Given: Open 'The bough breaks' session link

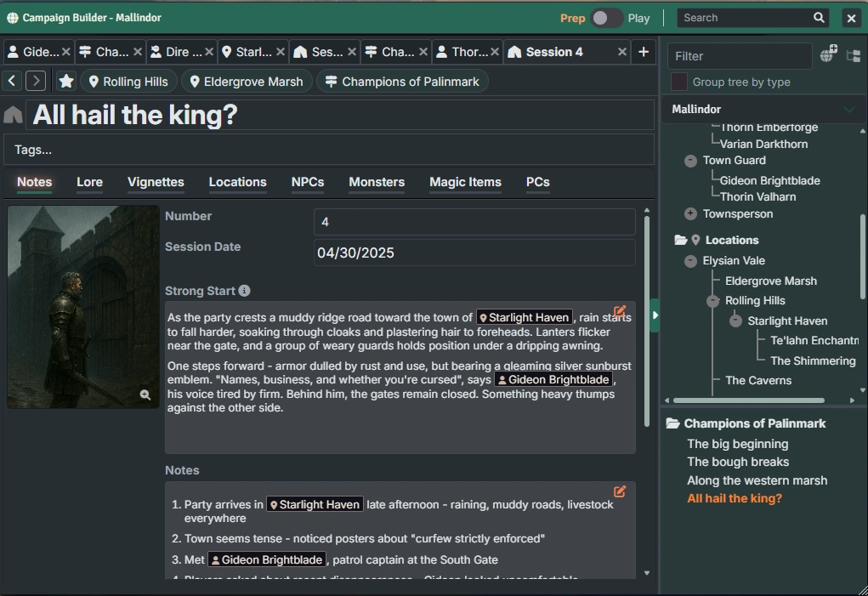Looking at the screenshot, I should (x=738, y=462).
